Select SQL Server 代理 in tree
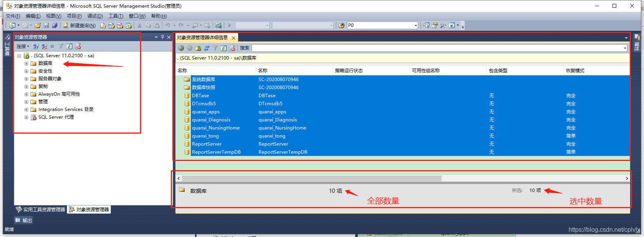 coord(56,117)
